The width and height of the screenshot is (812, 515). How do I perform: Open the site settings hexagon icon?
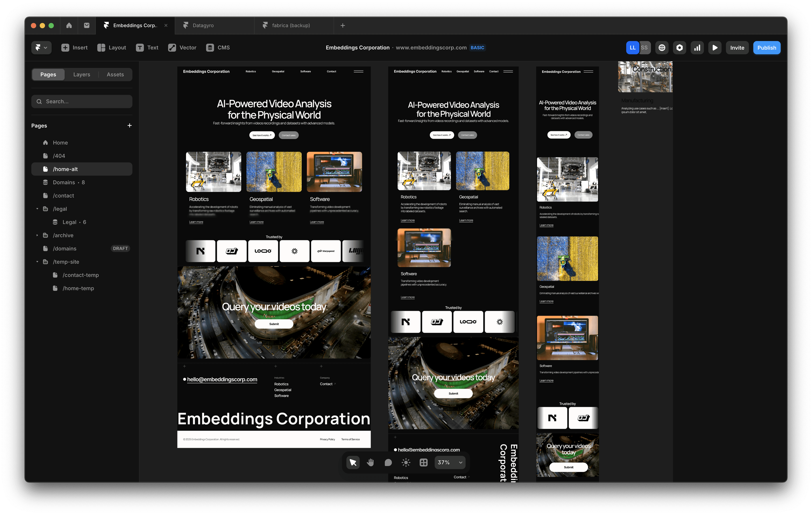tap(679, 48)
